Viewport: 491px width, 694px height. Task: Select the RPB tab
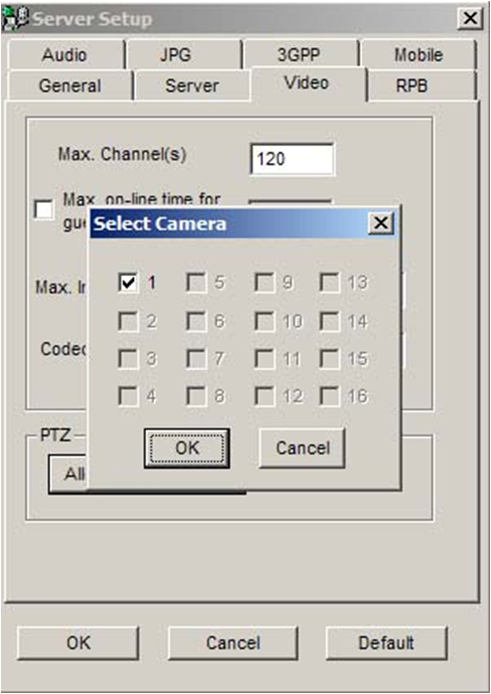412,85
